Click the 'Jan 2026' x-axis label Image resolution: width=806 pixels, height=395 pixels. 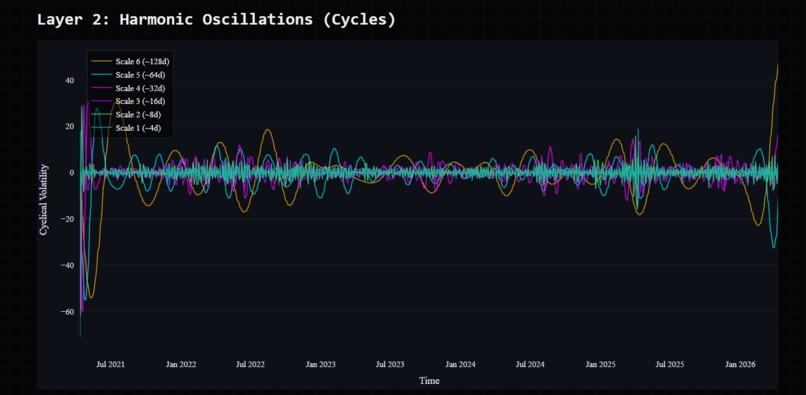pos(740,364)
